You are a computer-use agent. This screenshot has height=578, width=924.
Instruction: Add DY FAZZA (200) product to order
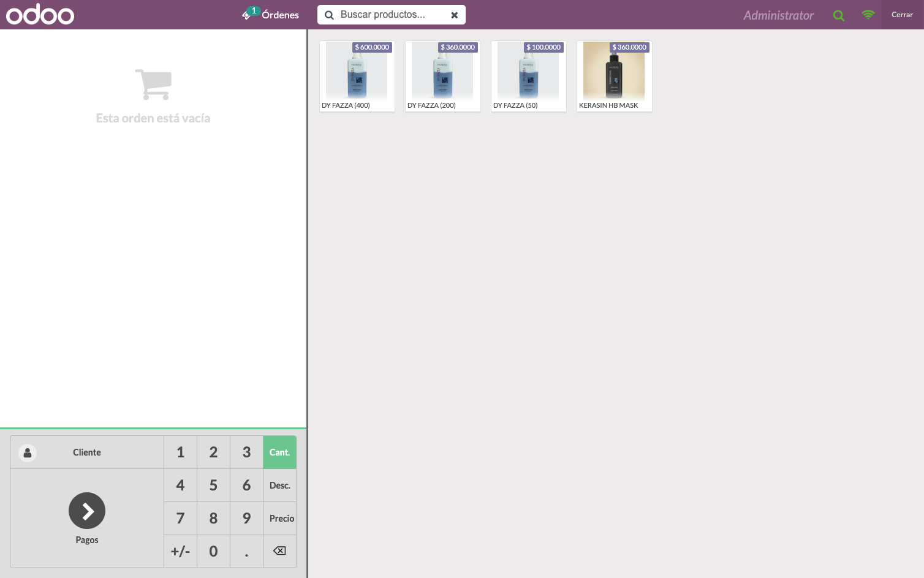[x=443, y=77]
